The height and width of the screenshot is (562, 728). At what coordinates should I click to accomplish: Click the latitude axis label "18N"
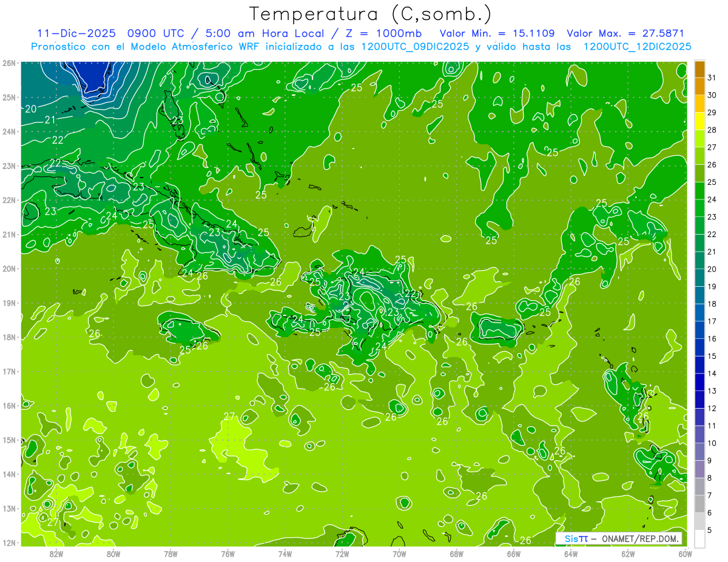pyautogui.click(x=8, y=337)
